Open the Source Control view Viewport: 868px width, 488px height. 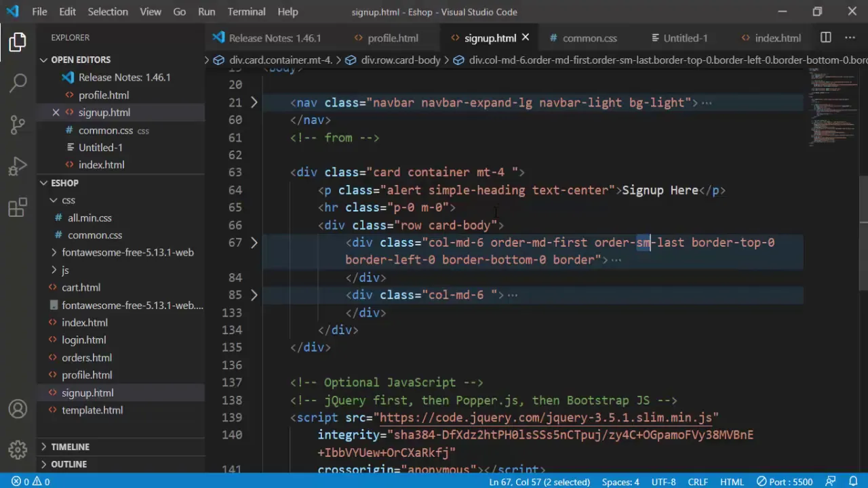18,124
